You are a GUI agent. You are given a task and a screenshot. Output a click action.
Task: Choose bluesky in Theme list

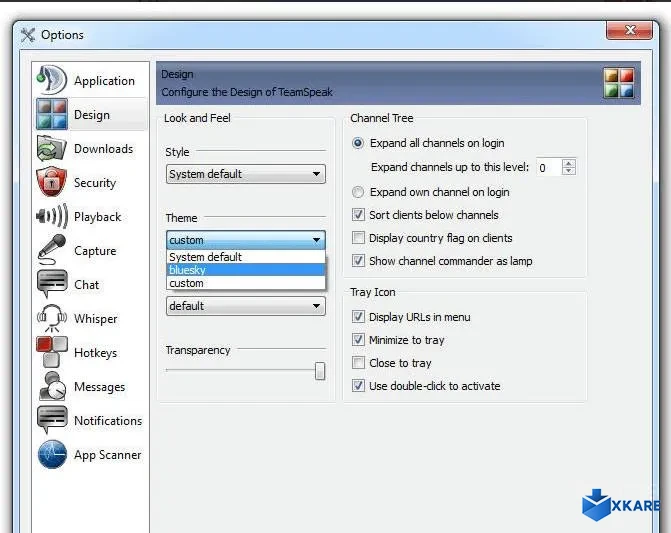(x=246, y=270)
